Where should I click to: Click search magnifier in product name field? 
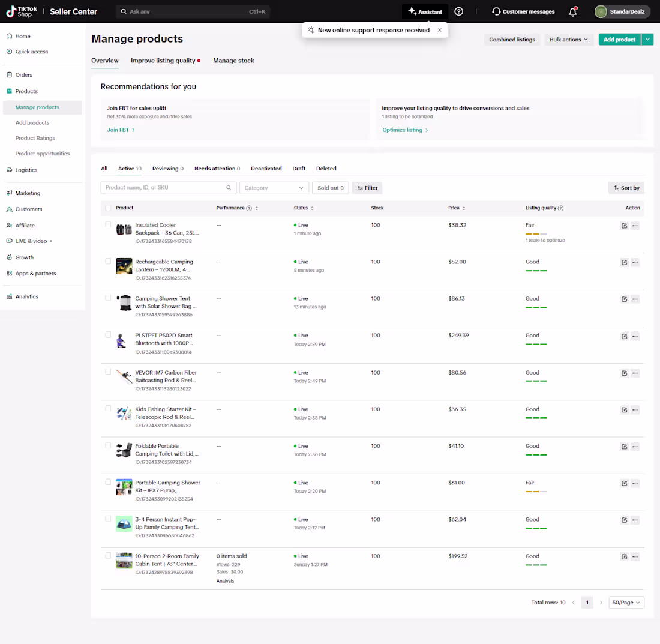coord(229,188)
